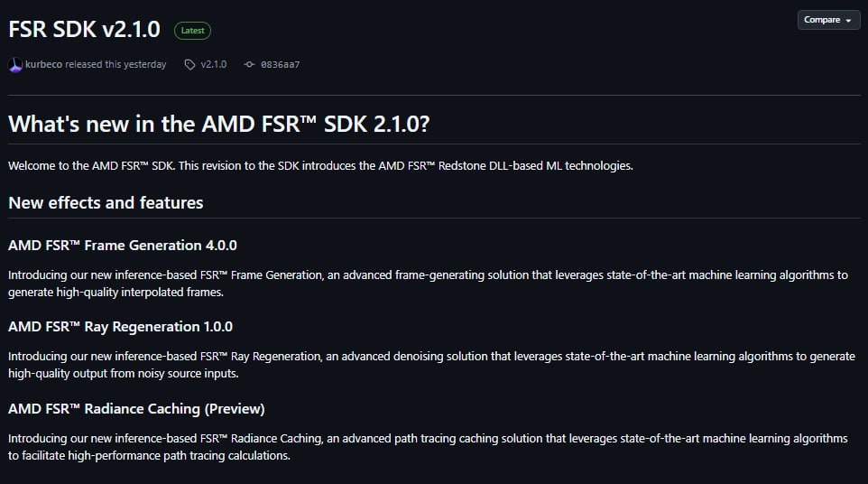This screenshot has width=868, height=484.
Task: Click the Radiance Caching path tracing description
Action: 428,446
